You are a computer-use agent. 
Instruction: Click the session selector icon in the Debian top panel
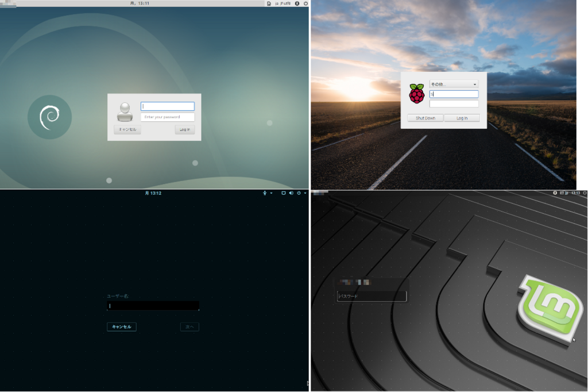(269, 3)
